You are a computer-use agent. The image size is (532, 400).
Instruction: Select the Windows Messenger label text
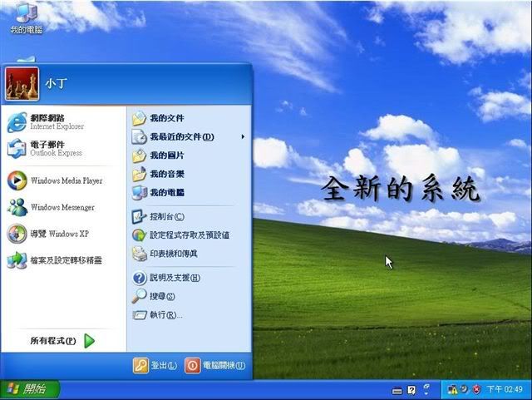tap(63, 207)
